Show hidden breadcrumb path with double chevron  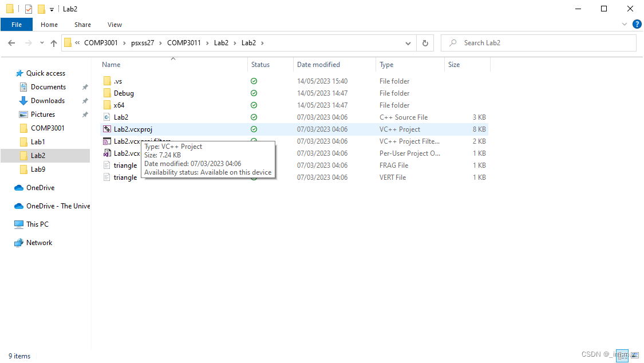click(x=77, y=43)
